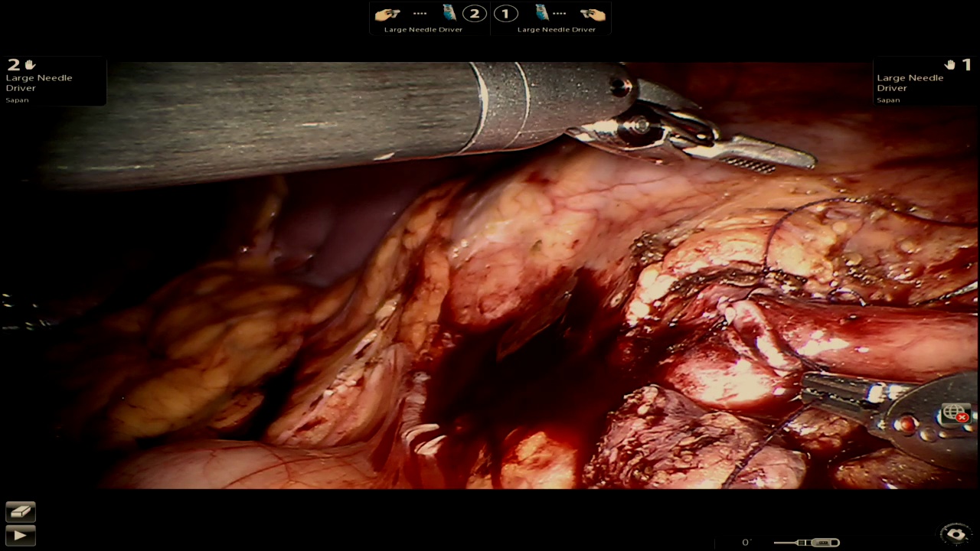The width and height of the screenshot is (980, 551).
Task: Click the 0° scope angle readout
Action: click(746, 543)
